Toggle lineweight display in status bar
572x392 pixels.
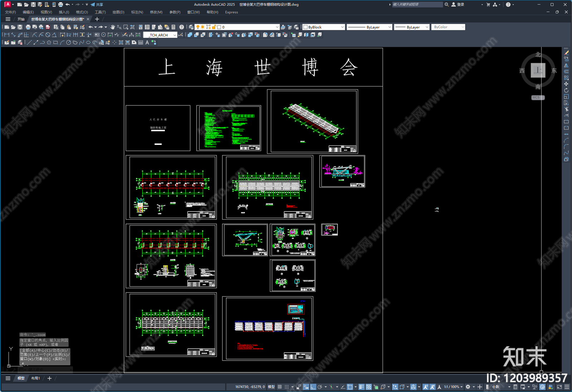[362, 387]
